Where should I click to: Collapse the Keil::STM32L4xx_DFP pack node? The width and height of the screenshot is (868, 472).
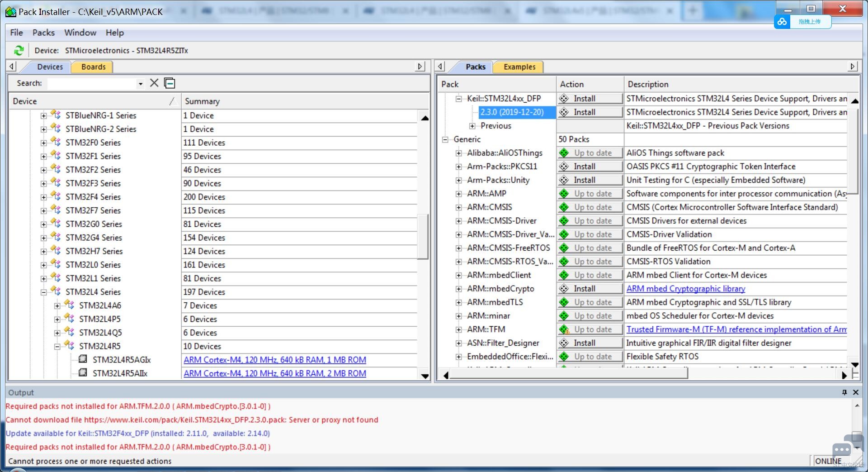click(459, 99)
